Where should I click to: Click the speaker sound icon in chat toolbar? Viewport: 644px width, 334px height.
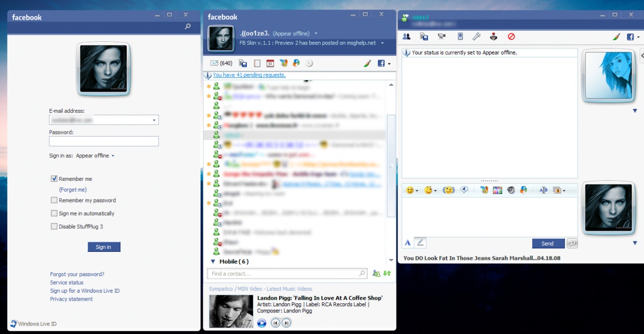(x=511, y=190)
